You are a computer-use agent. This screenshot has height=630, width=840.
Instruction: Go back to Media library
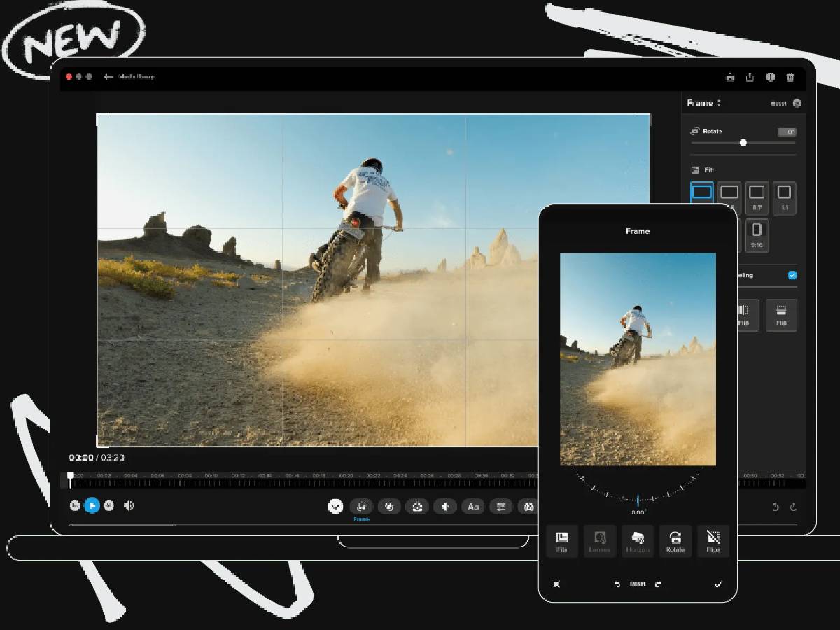pos(129,77)
